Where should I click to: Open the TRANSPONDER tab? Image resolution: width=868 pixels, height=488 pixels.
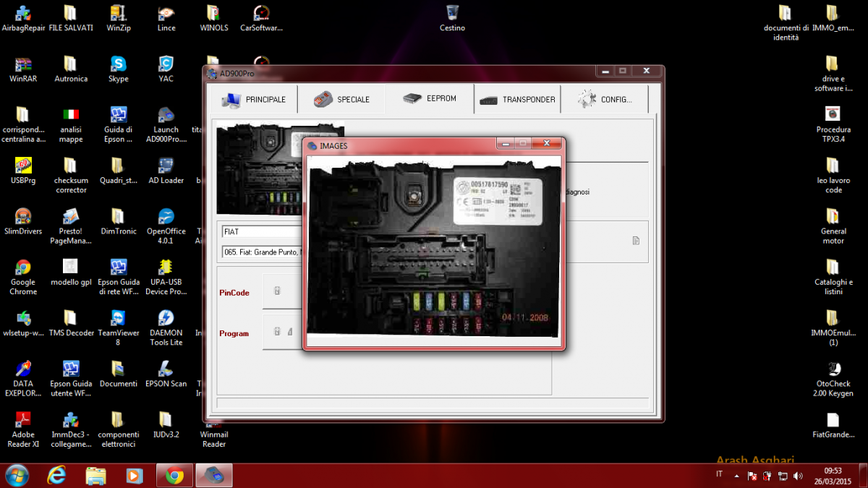[x=518, y=99]
